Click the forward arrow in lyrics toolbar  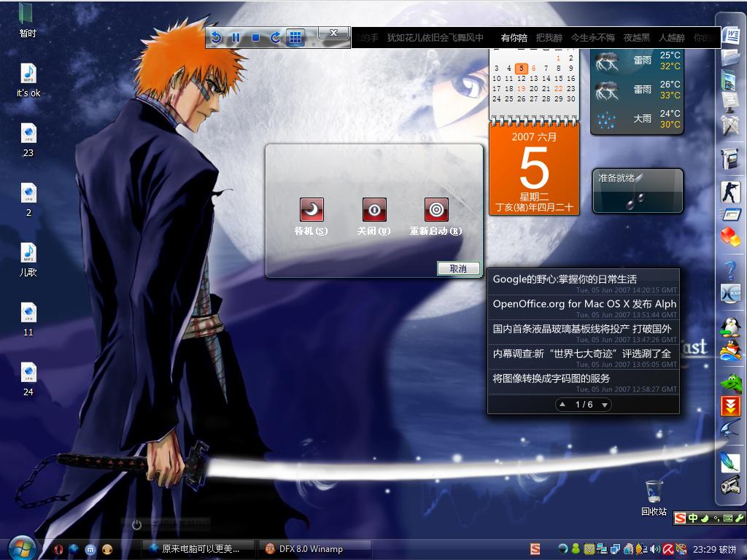[275, 37]
